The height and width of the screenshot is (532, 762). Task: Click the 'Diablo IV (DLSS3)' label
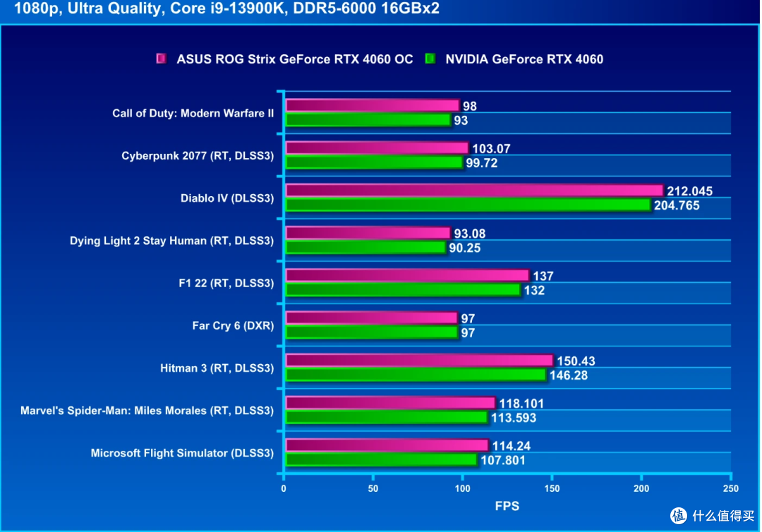227,198
